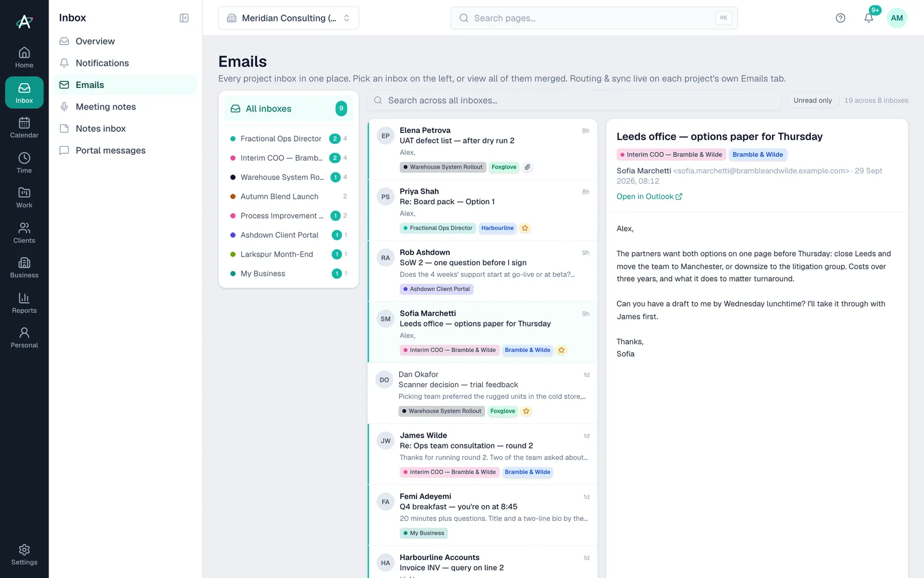Open Elena Petrova's UAT defect list email

(483, 149)
